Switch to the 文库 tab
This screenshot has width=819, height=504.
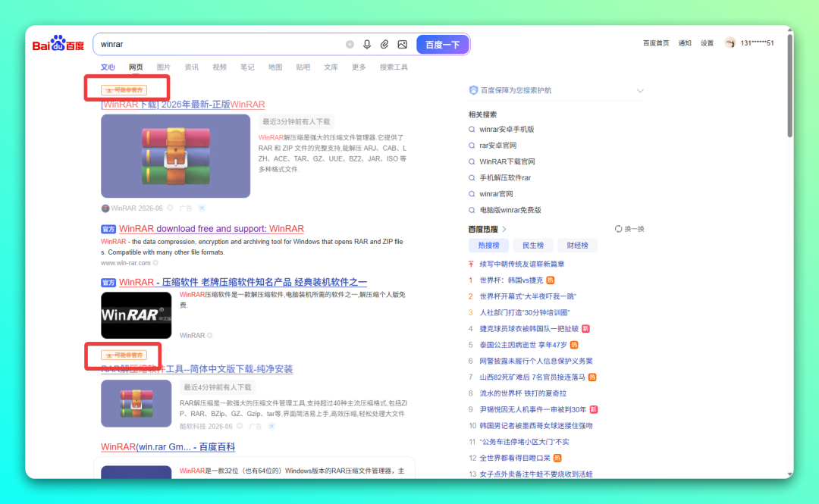point(331,67)
